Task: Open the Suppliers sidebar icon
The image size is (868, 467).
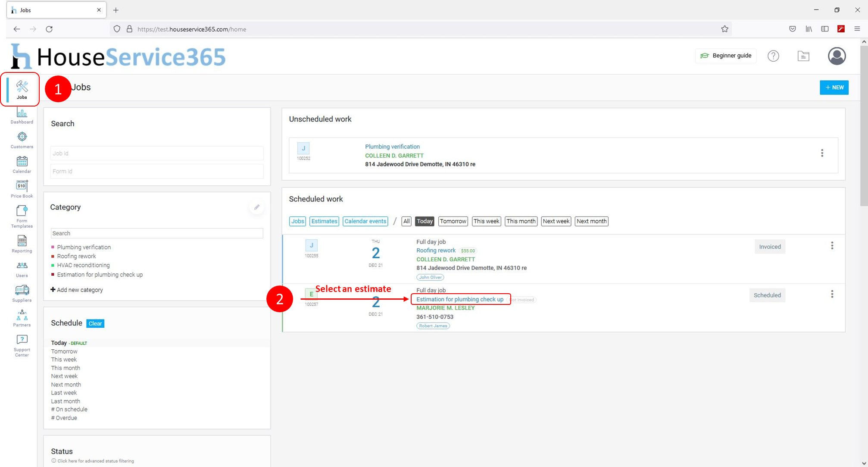Action: [22, 294]
